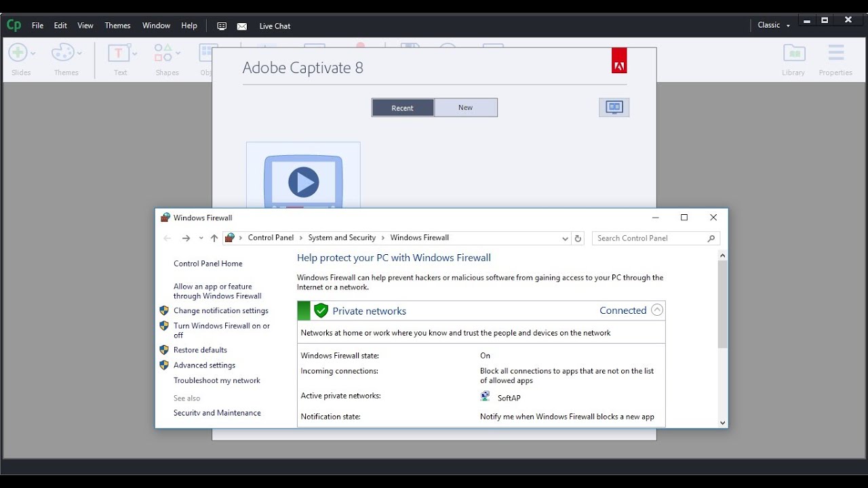Image resolution: width=868 pixels, height=488 pixels.
Task: Open Control Panel Home link
Action: [x=208, y=264]
